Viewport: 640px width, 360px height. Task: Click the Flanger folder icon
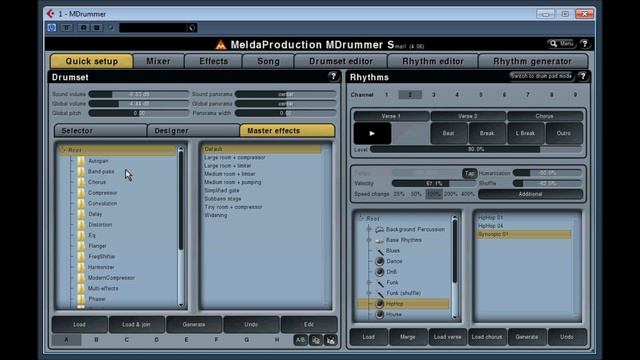point(81,246)
